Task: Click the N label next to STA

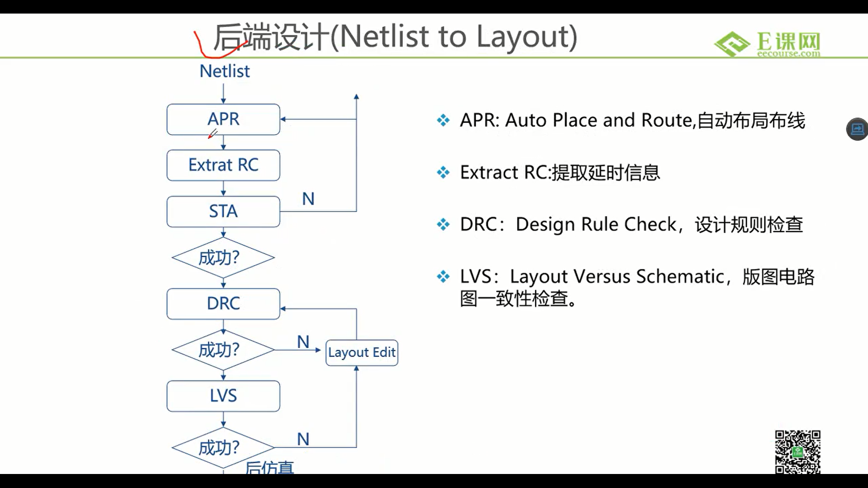Action: pyautogui.click(x=308, y=199)
